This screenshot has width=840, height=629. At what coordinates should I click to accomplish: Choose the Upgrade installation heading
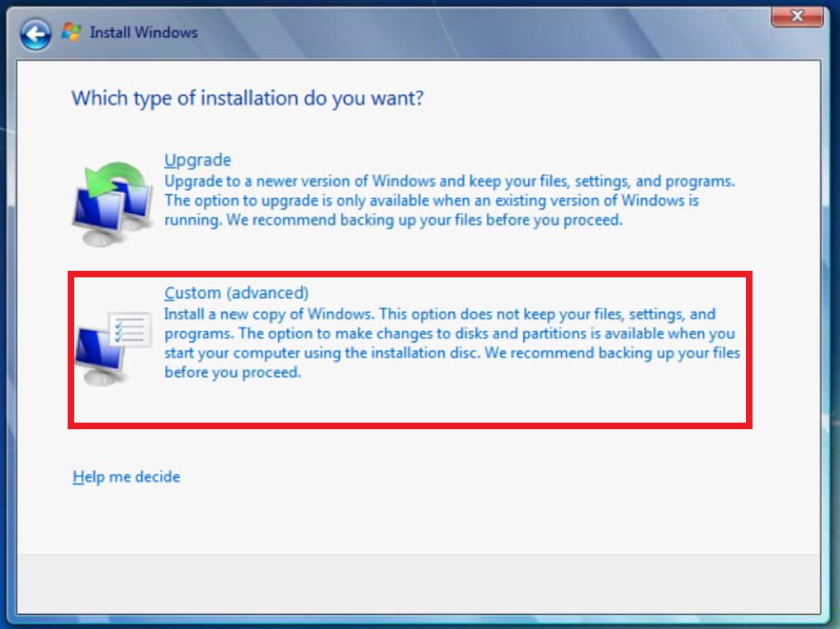[197, 160]
